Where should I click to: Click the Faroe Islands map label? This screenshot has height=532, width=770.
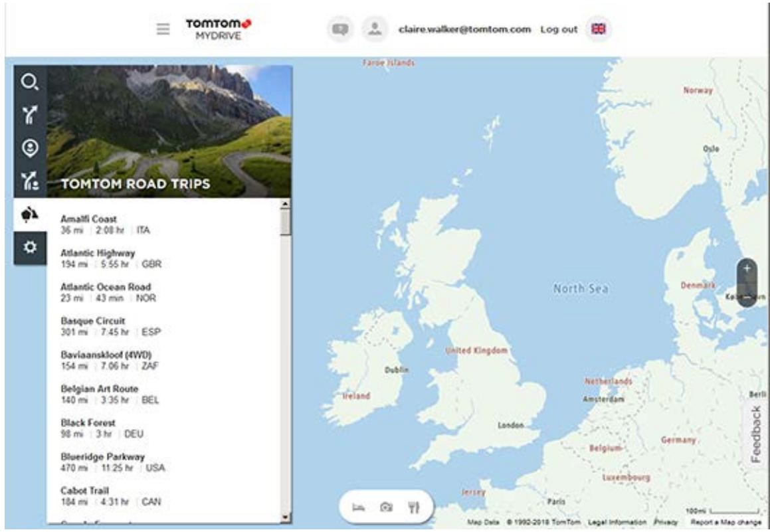(x=389, y=63)
